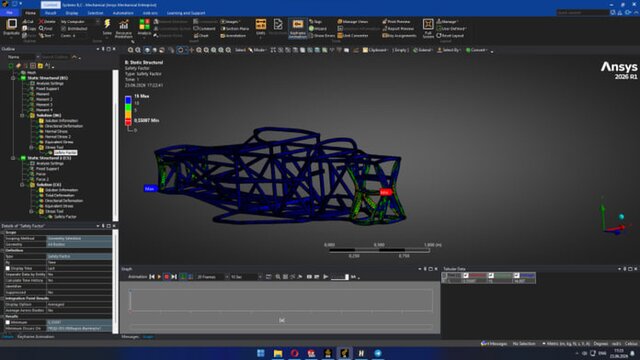Click the blue Max probe label

pyautogui.click(x=150, y=189)
